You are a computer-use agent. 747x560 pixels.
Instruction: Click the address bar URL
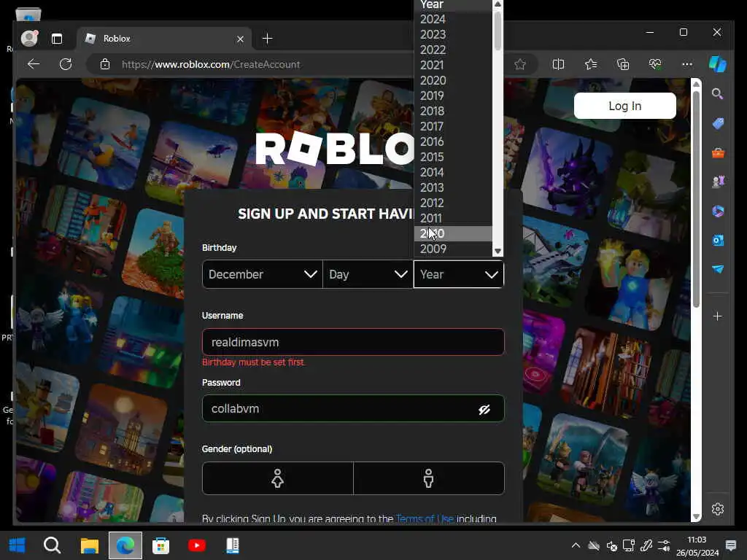[x=211, y=64]
